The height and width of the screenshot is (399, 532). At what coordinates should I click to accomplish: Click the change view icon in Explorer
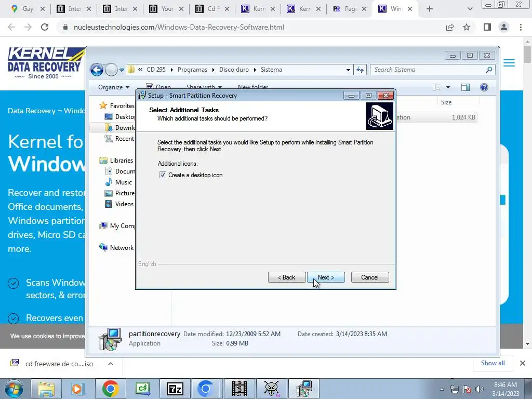coord(436,87)
